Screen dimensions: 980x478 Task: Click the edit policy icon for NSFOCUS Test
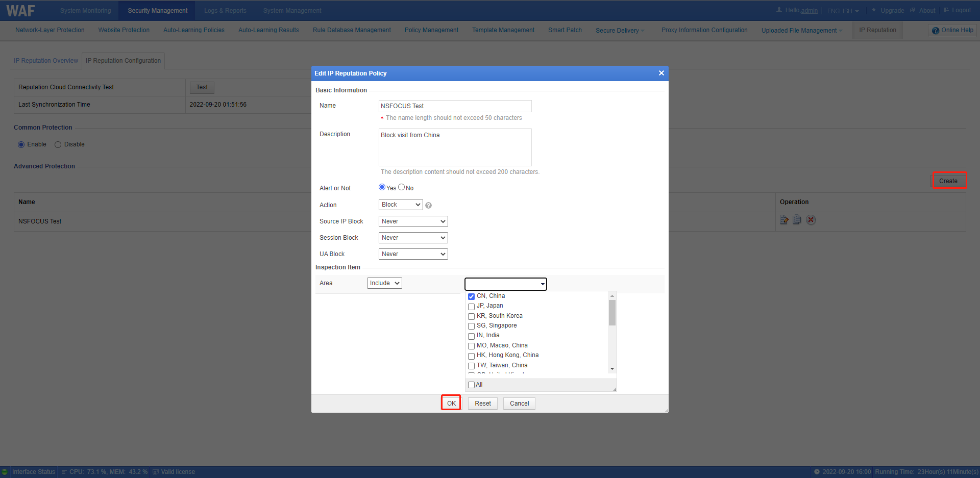784,220
